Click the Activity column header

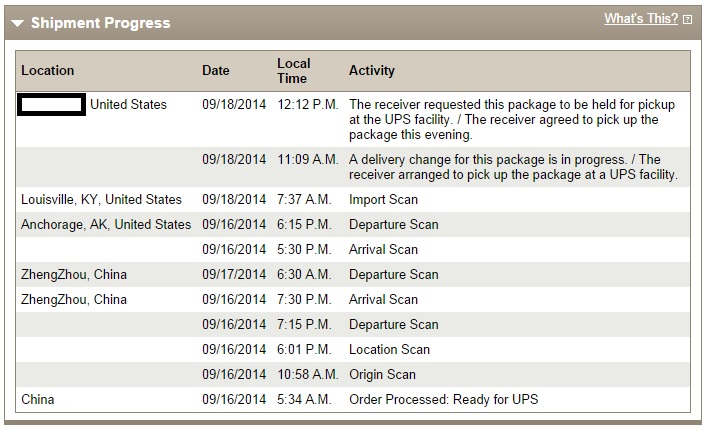pyautogui.click(x=371, y=70)
